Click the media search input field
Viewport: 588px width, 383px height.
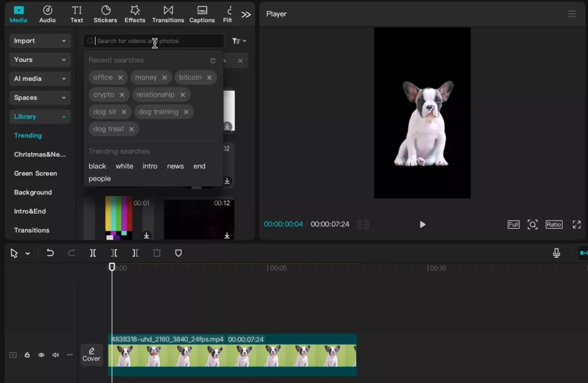coord(154,41)
